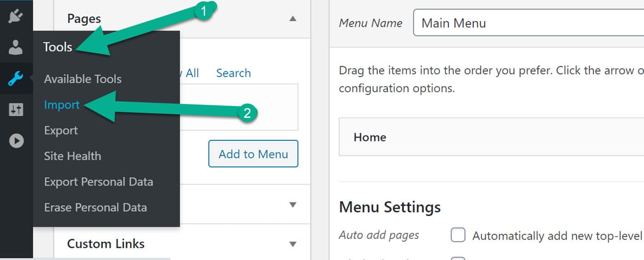Open Erase Personal Data menu entry
This screenshot has width=644, height=260.
(95, 208)
